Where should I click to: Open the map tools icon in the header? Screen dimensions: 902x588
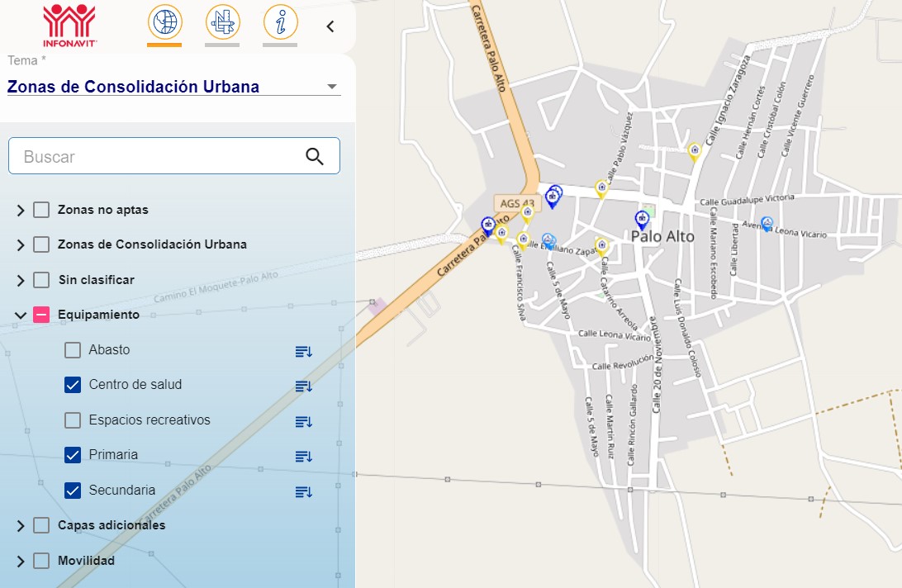(222, 21)
